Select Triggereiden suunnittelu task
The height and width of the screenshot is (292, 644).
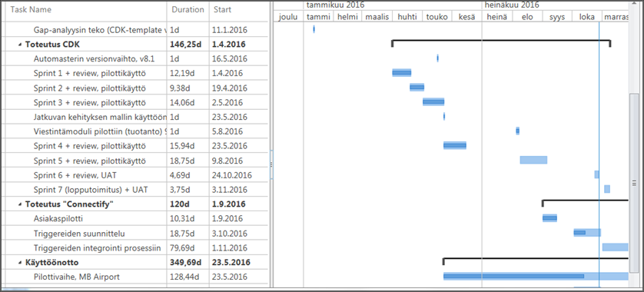[x=79, y=234]
